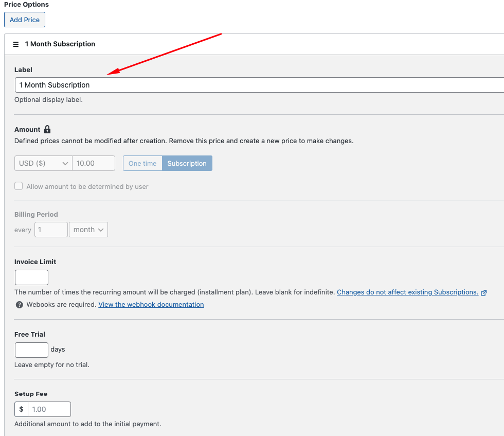Screen dimensions: 504x436
Task: Click the dollar sign Setup Fee prefix
Action: [21, 409]
